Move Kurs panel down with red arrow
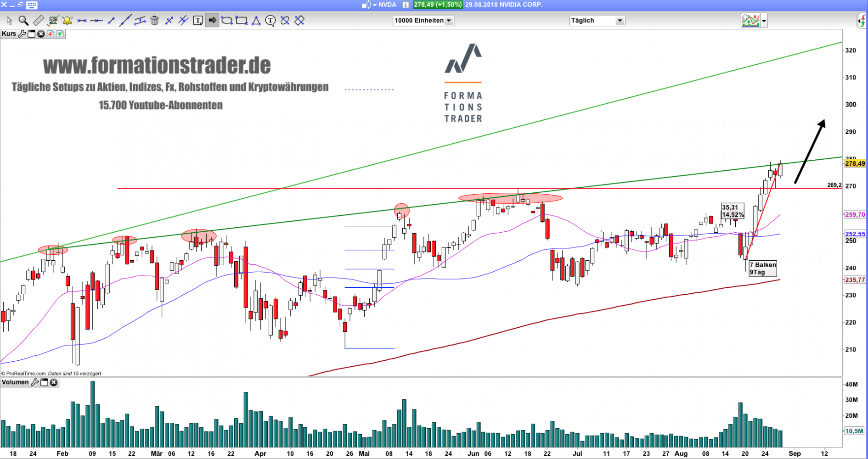 [x=51, y=34]
